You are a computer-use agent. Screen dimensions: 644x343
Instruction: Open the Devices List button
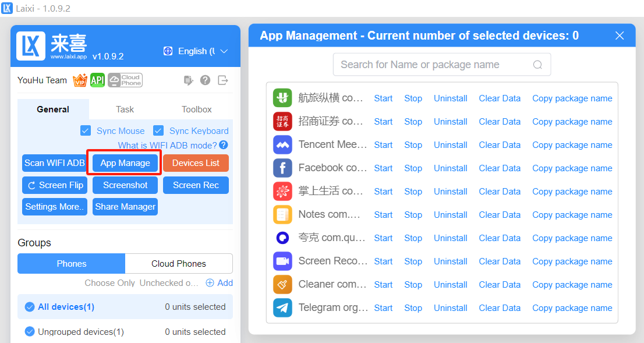pos(196,163)
